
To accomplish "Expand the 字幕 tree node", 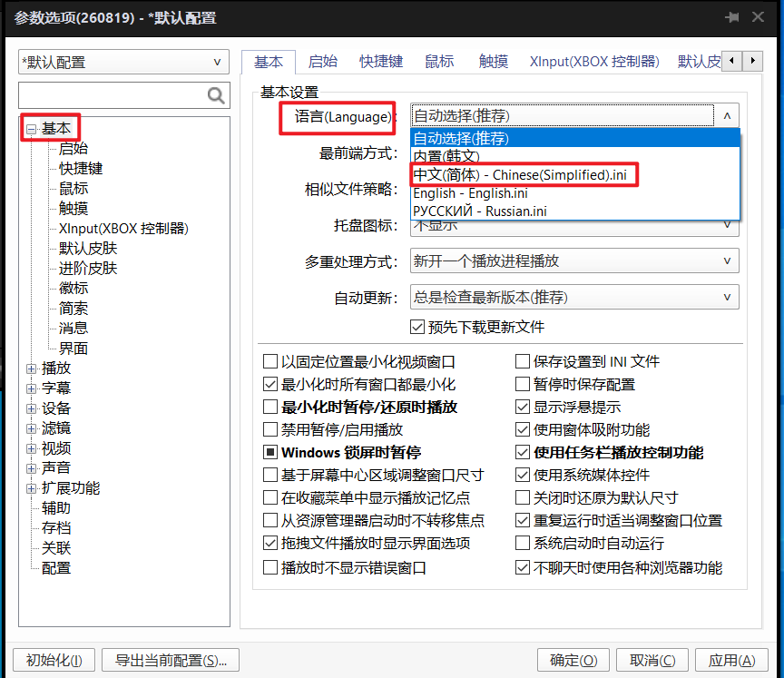I will (32, 389).
